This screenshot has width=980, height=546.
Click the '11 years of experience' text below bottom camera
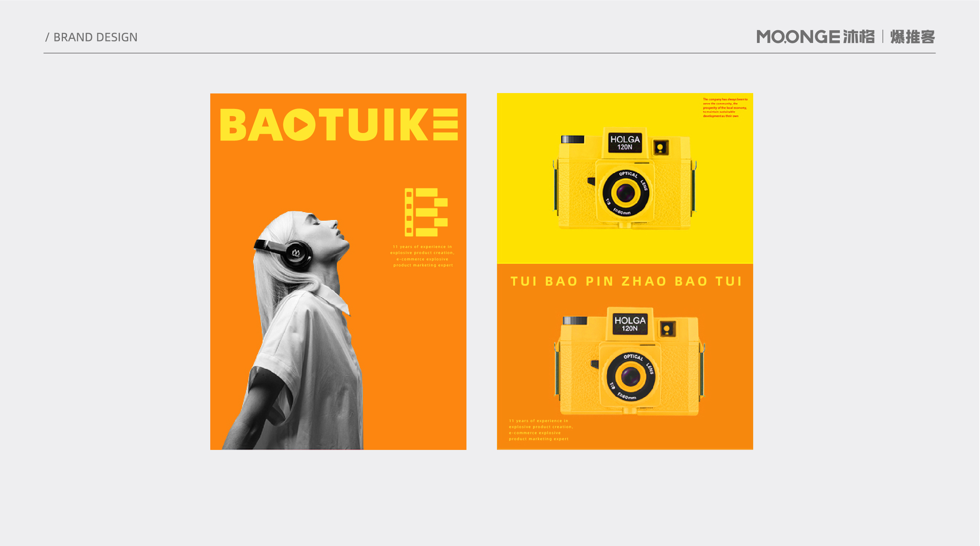point(541,430)
